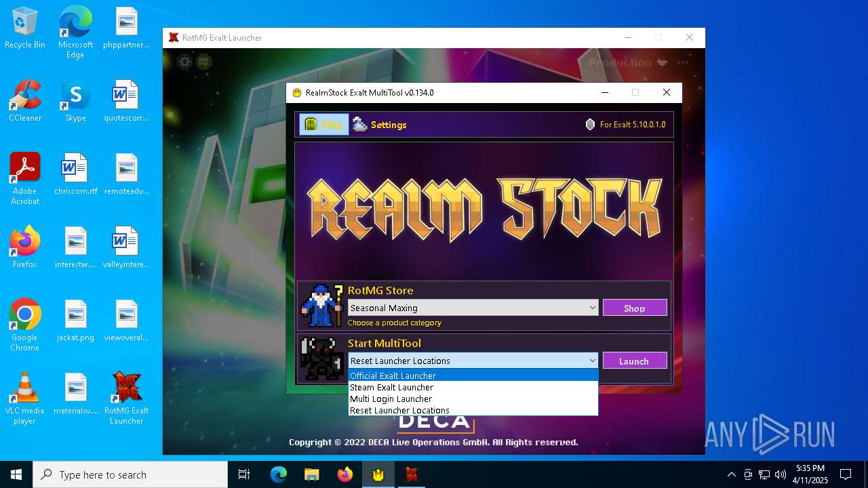Click the Launch button
Image resolution: width=868 pixels, height=488 pixels.
(x=635, y=361)
